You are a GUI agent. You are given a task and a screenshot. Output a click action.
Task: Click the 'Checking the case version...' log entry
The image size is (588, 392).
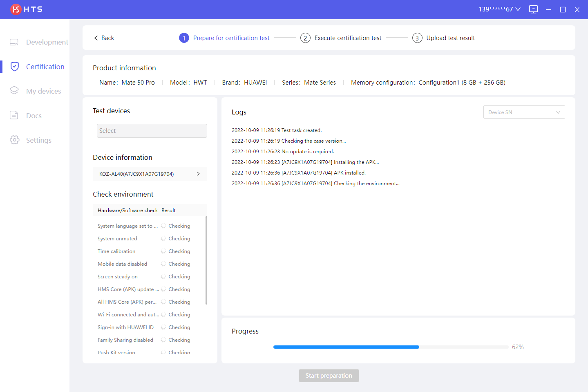(x=289, y=141)
